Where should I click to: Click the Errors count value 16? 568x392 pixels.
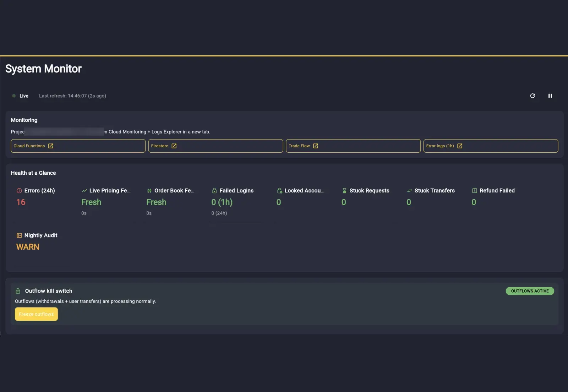click(21, 202)
